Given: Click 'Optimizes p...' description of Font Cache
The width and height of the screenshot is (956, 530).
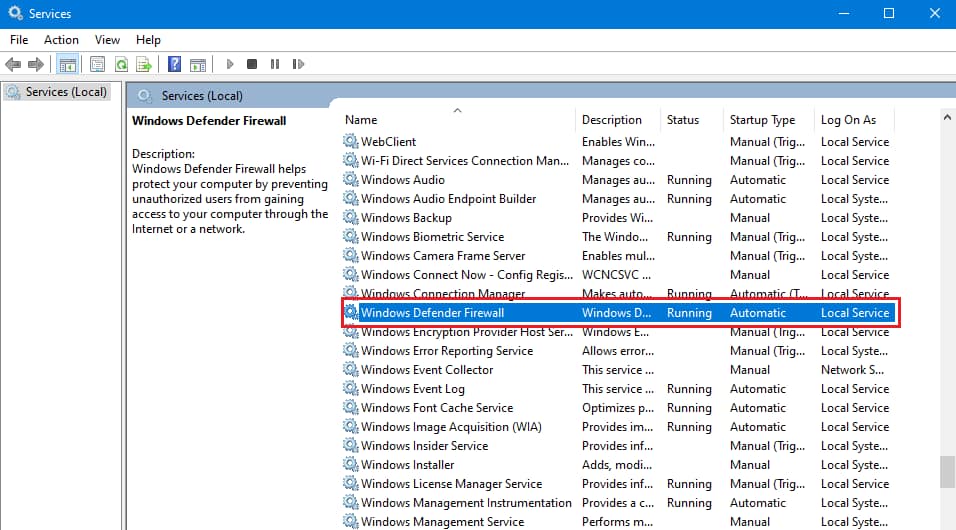Looking at the screenshot, I should [618, 407].
